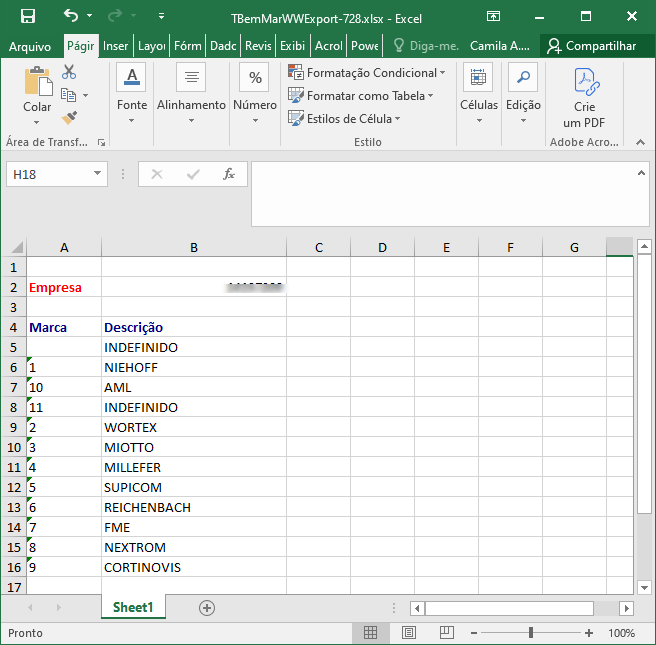Click the Diga-me search box
This screenshot has width=656, height=645.
tap(427, 46)
